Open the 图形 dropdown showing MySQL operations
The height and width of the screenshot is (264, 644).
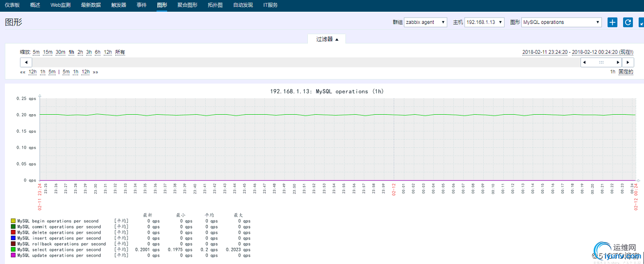coord(561,22)
